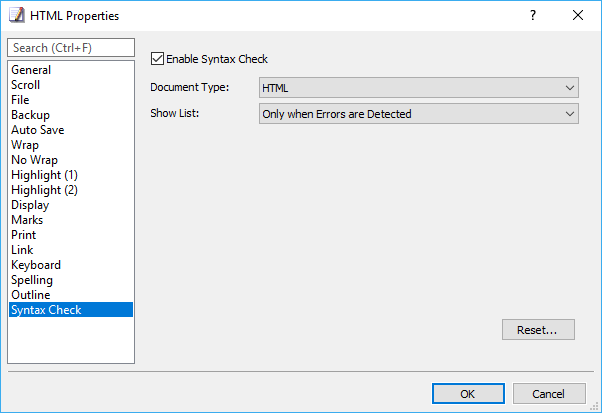Select Keyboard in the category list
The width and height of the screenshot is (602, 413).
coord(36,265)
